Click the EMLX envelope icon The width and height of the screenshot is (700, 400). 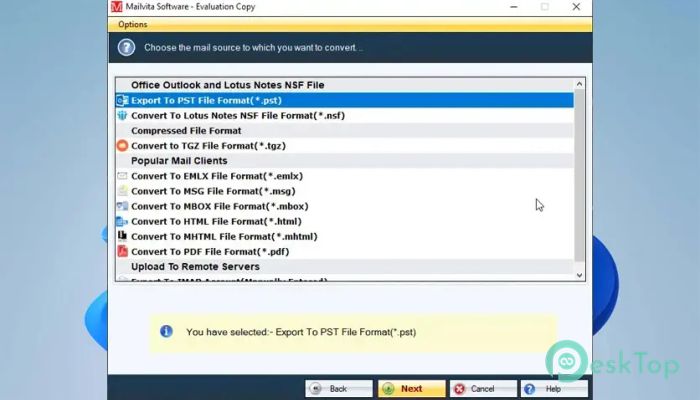click(x=122, y=176)
